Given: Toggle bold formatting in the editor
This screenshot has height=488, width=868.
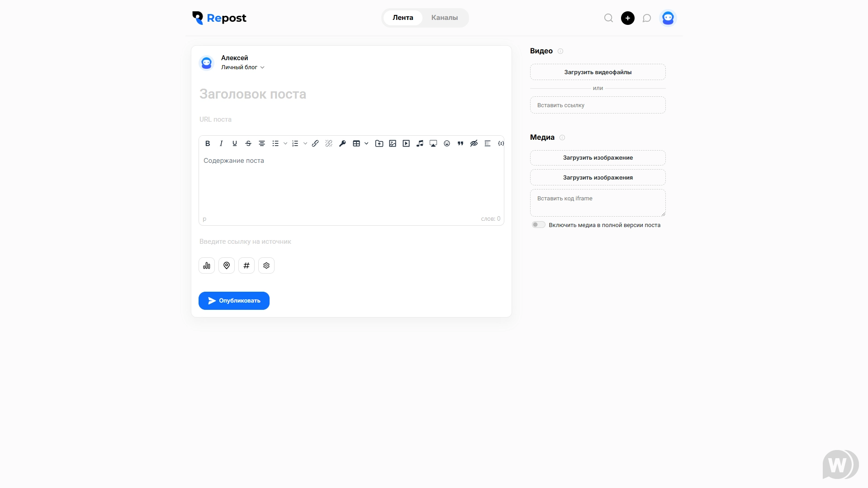Looking at the screenshot, I should [208, 143].
